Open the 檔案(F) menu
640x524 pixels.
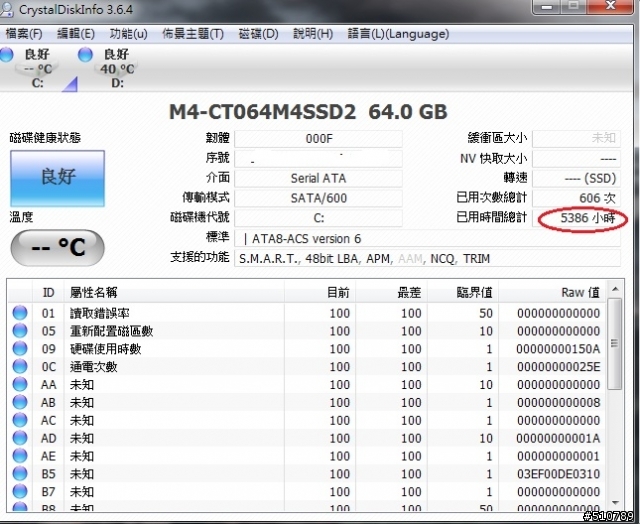pos(24,34)
